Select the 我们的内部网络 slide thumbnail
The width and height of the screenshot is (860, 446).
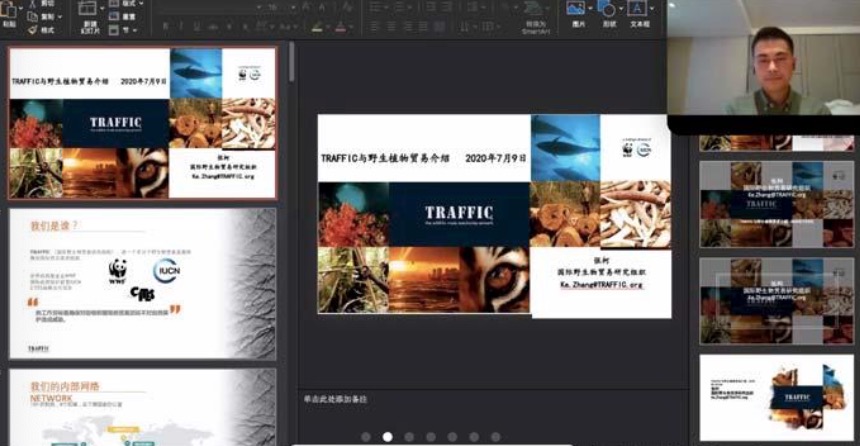143,407
